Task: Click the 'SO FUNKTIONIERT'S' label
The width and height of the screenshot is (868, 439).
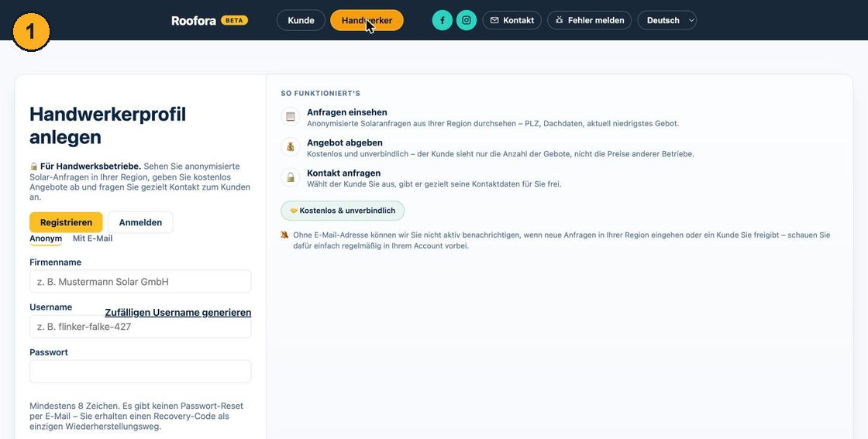Action: (321, 94)
